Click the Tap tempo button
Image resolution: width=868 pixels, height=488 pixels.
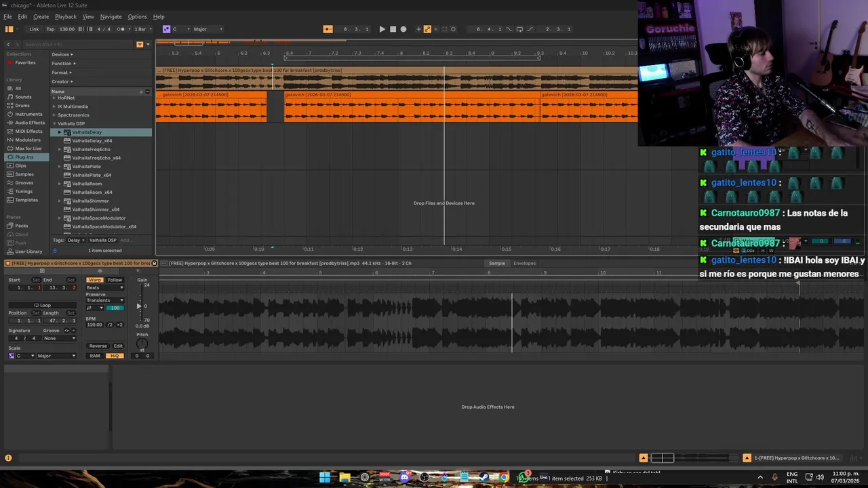pyautogui.click(x=50, y=29)
